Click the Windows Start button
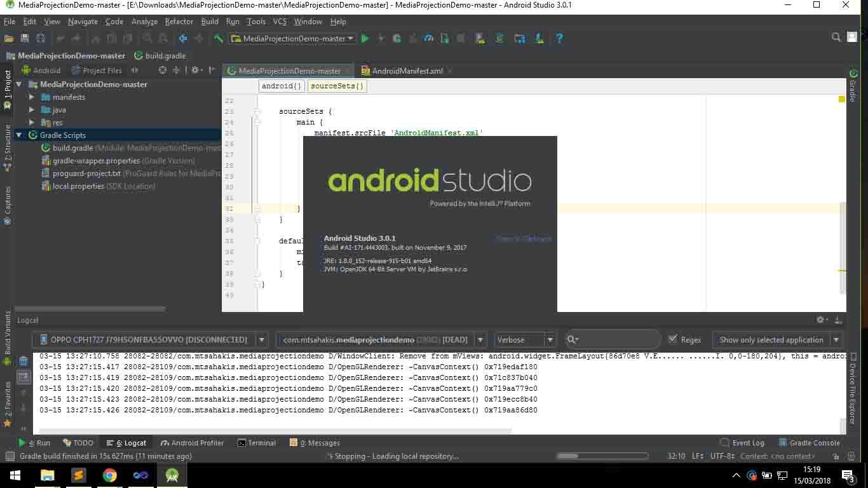 tap(15, 475)
